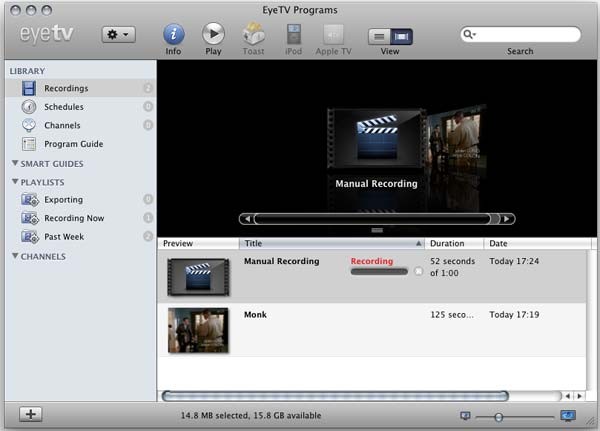
Task: Switch to list view mode
Action: pos(379,36)
